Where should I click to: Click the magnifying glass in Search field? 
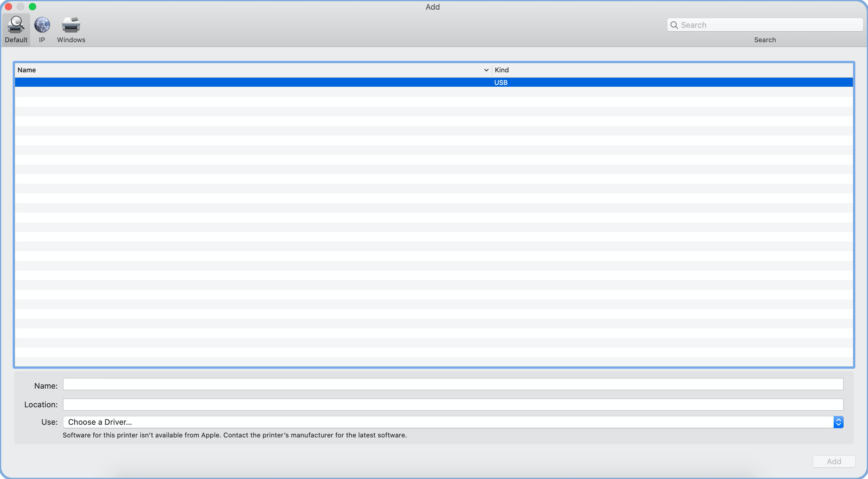point(674,25)
